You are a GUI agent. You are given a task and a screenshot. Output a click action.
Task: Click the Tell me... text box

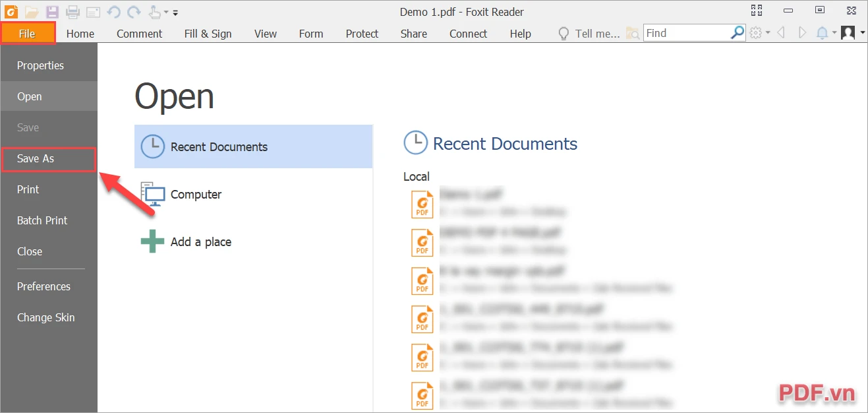click(x=597, y=34)
